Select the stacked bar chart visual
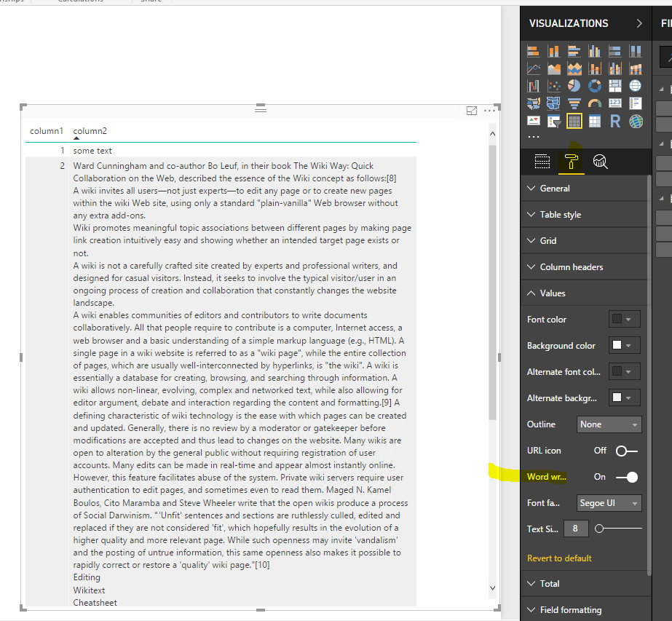The height and width of the screenshot is (621, 672). pyautogui.click(x=533, y=52)
